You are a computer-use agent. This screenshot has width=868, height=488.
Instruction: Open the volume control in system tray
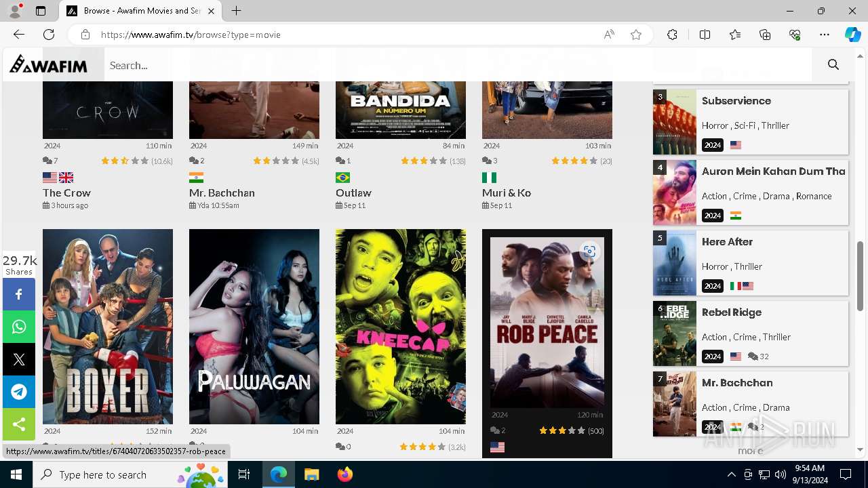[x=781, y=474]
